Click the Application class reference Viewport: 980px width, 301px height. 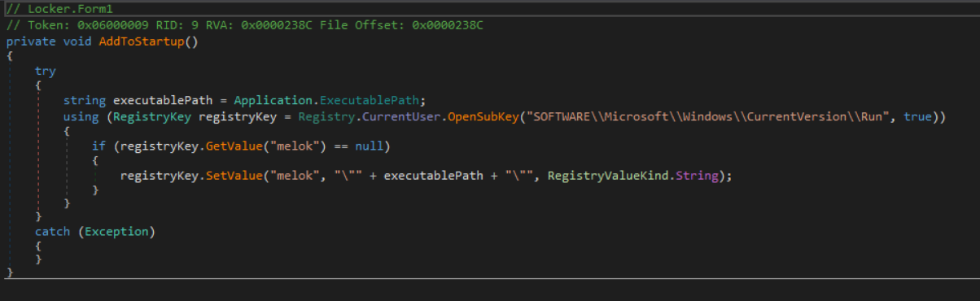273,101
